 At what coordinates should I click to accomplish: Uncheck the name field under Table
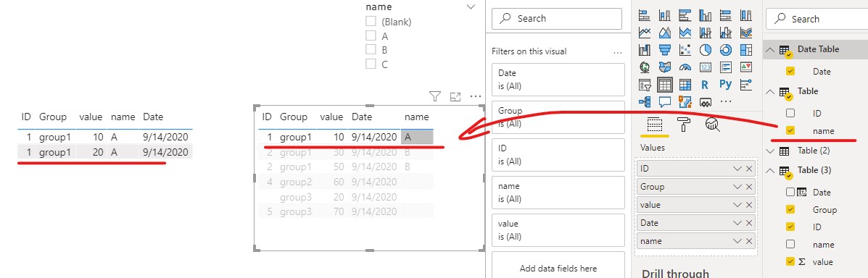[x=790, y=131]
